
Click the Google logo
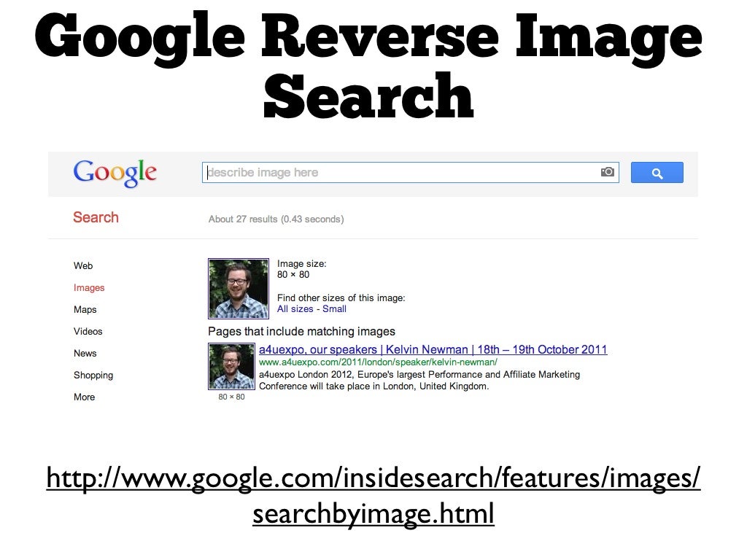[x=115, y=172]
